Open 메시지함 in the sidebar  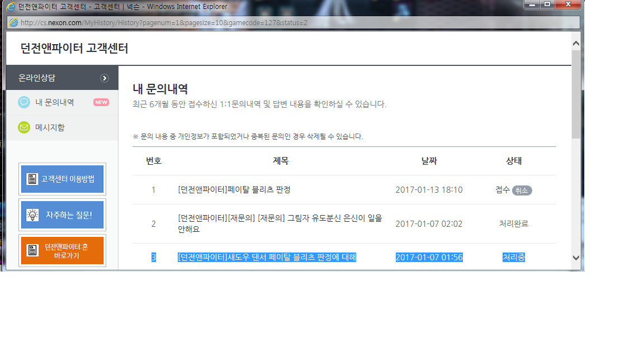pos(62,127)
